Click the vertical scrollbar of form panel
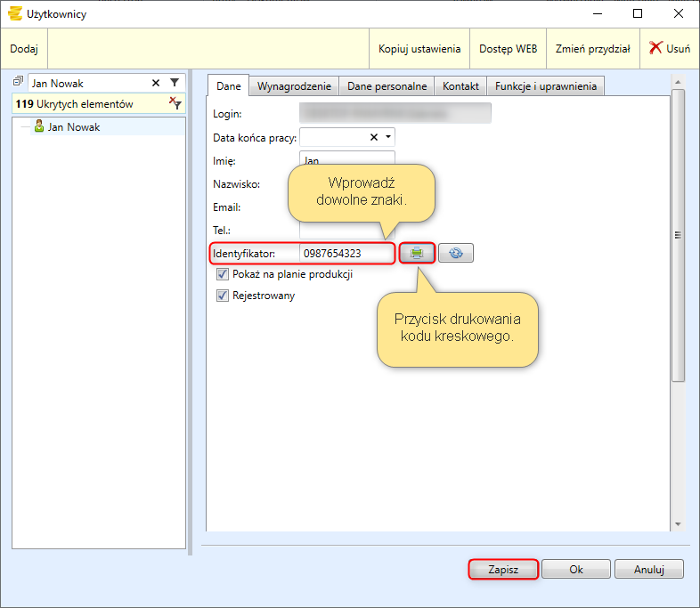This screenshot has height=608, width=700. tap(678, 236)
